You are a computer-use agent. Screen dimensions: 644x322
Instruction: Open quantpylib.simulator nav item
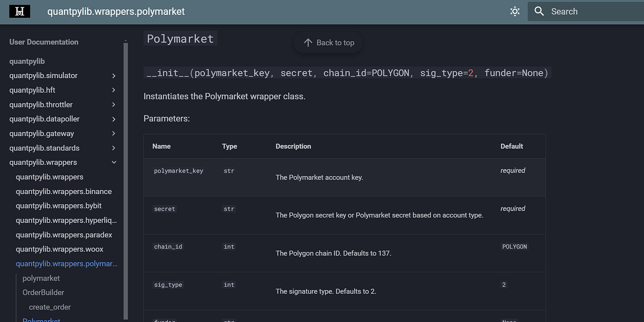coord(44,75)
